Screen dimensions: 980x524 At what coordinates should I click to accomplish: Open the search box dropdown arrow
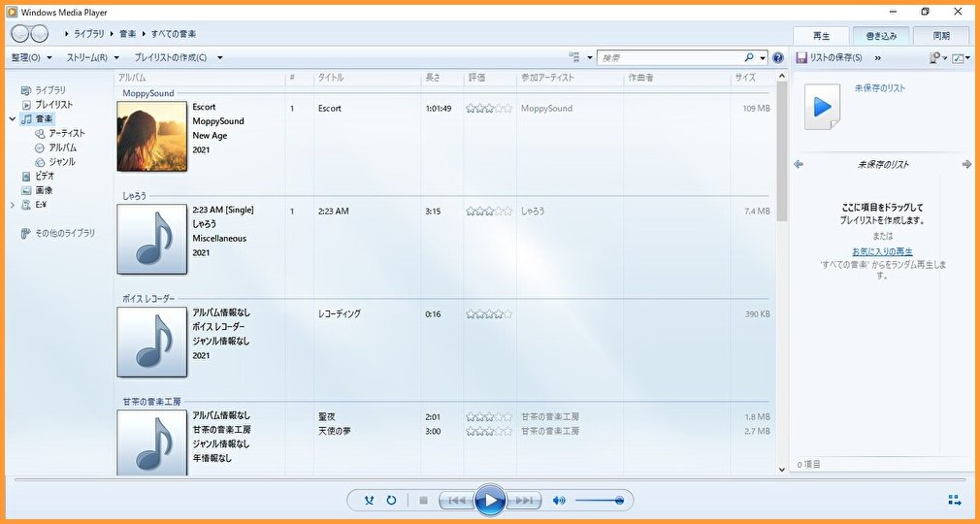763,57
